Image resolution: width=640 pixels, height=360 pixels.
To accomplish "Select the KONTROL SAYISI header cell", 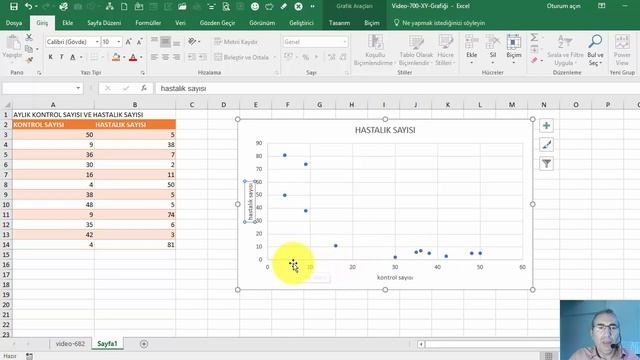I will pos(53,124).
